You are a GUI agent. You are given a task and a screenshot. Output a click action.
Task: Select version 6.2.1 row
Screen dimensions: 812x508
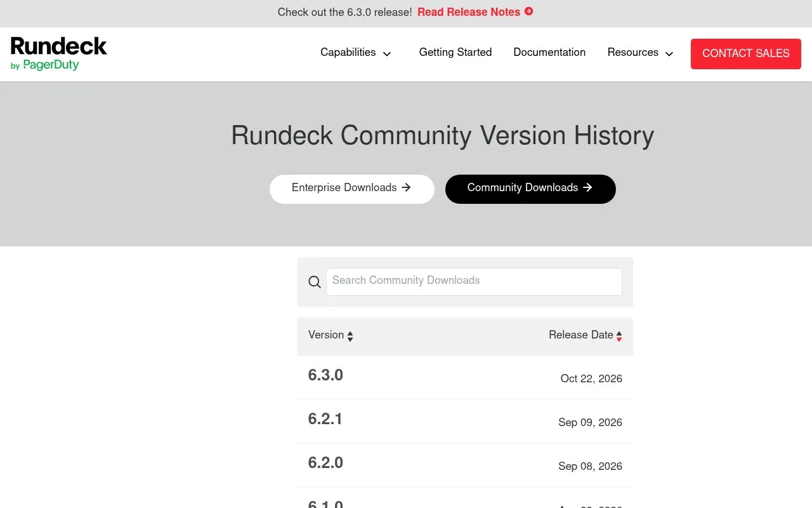[x=465, y=421]
